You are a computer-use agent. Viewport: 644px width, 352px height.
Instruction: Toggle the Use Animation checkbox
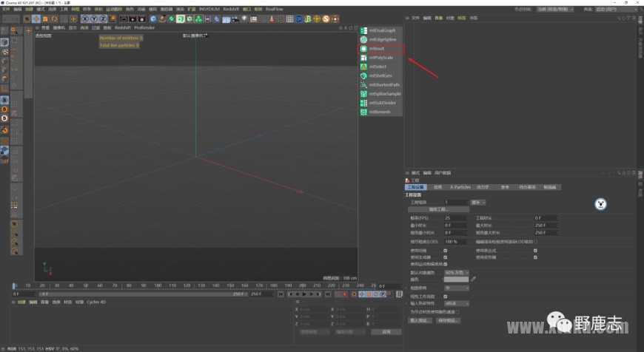tap(445, 250)
